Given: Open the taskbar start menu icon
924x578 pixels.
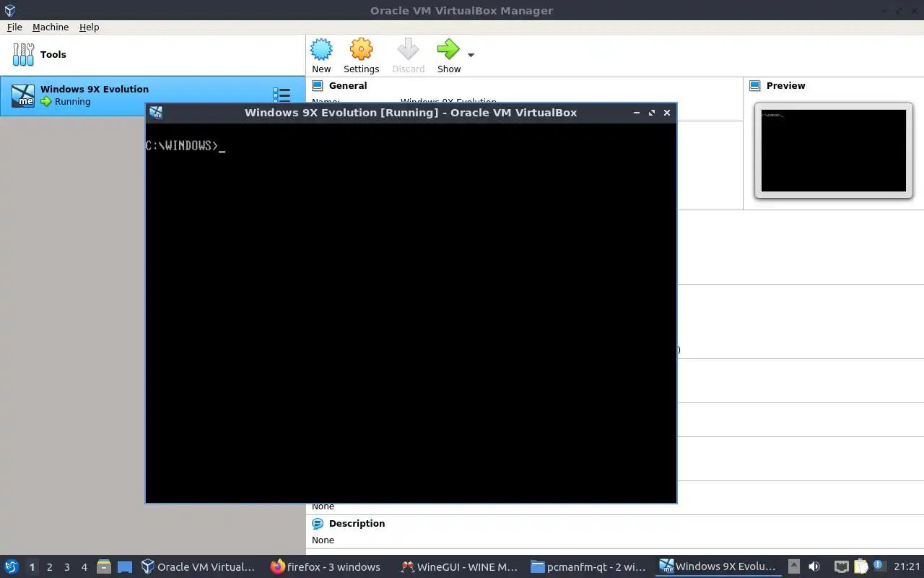Looking at the screenshot, I should [x=11, y=566].
